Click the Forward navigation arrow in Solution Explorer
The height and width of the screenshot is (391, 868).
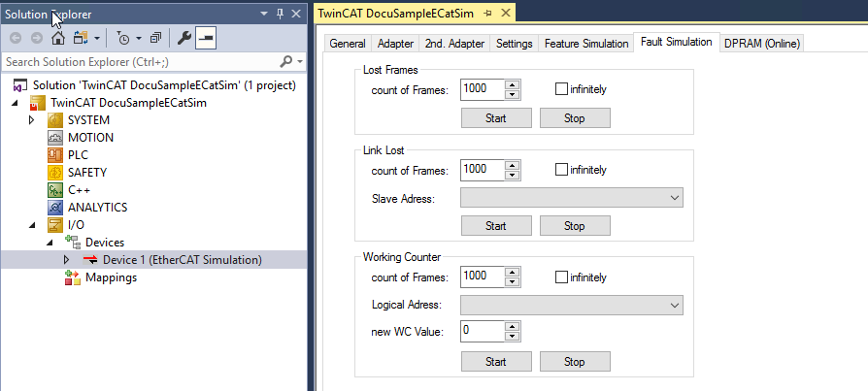(x=37, y=38)
